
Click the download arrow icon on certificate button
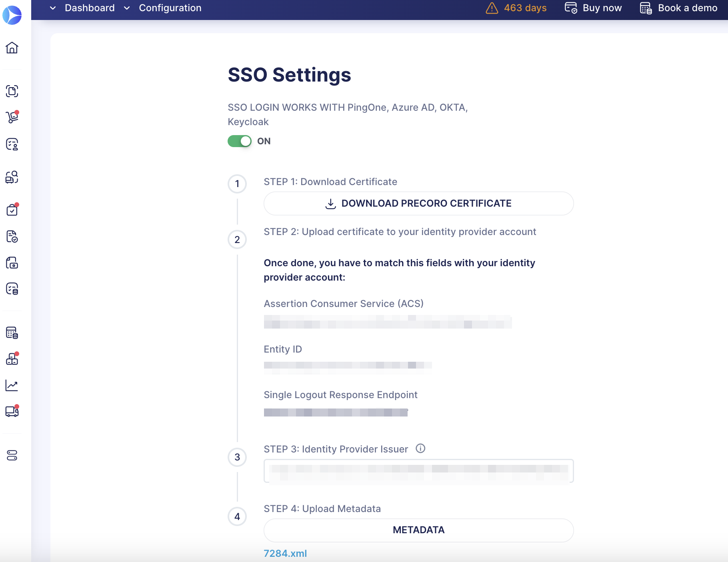pos(330,203)
